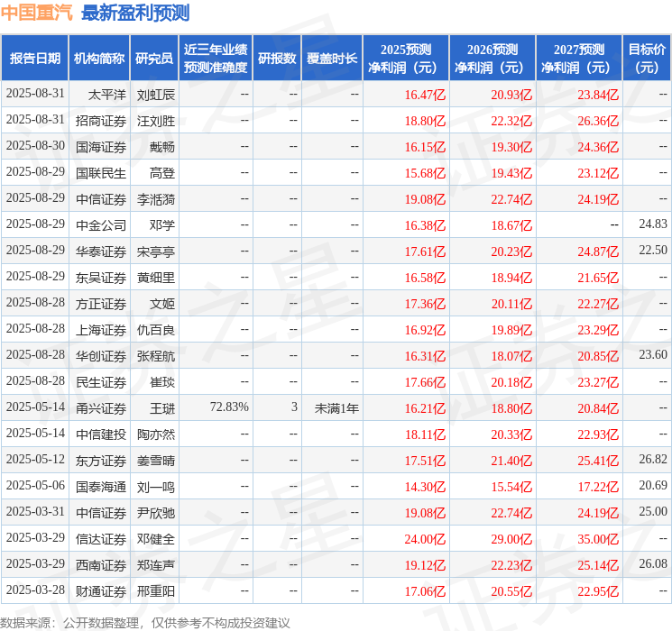The width and height of the screenshot is (672, 631).
Task: Click target price 25.00
Action: (653, 511)
